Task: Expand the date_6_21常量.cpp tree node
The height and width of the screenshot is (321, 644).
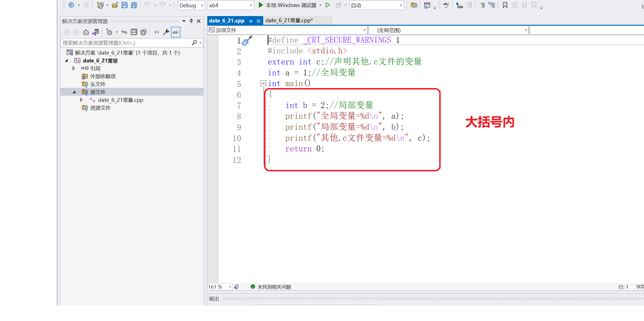Action: click(x=81, y=100)
